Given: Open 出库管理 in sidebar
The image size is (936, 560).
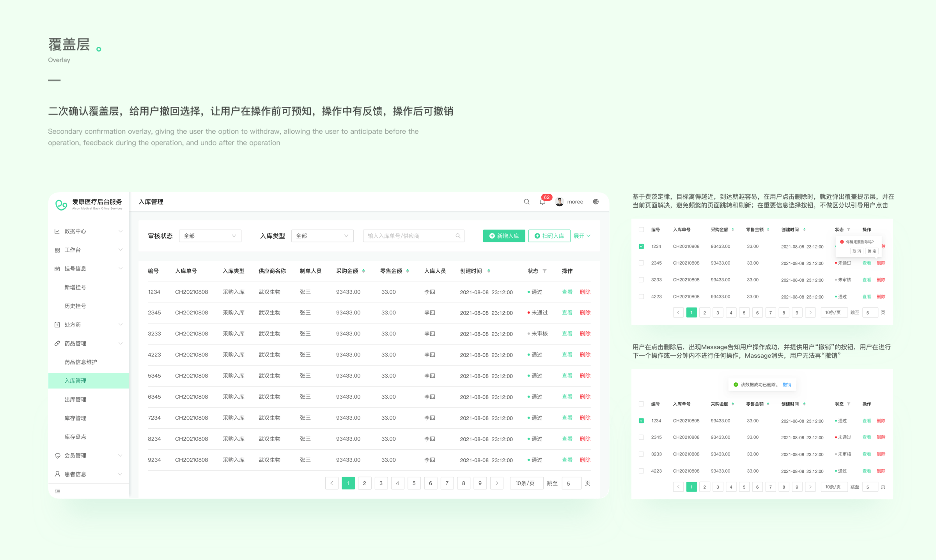Looking at the screenshot, I should tap(75, 399).
